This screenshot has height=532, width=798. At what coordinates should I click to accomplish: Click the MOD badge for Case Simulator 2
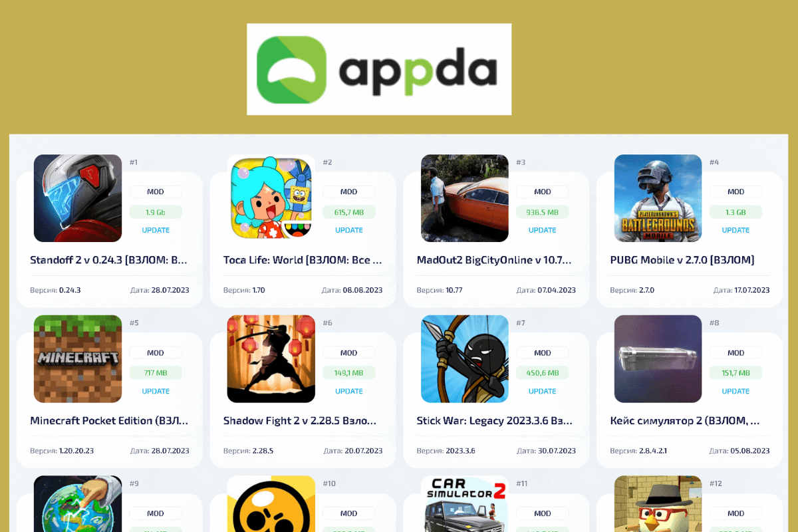(x=735, y=352)
